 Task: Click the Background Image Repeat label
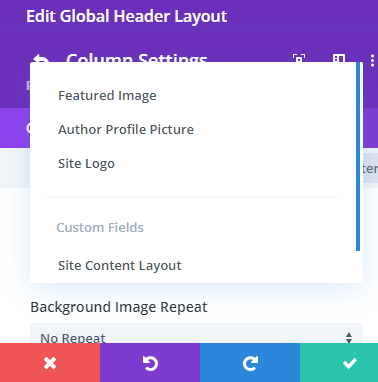coord(119,307)
